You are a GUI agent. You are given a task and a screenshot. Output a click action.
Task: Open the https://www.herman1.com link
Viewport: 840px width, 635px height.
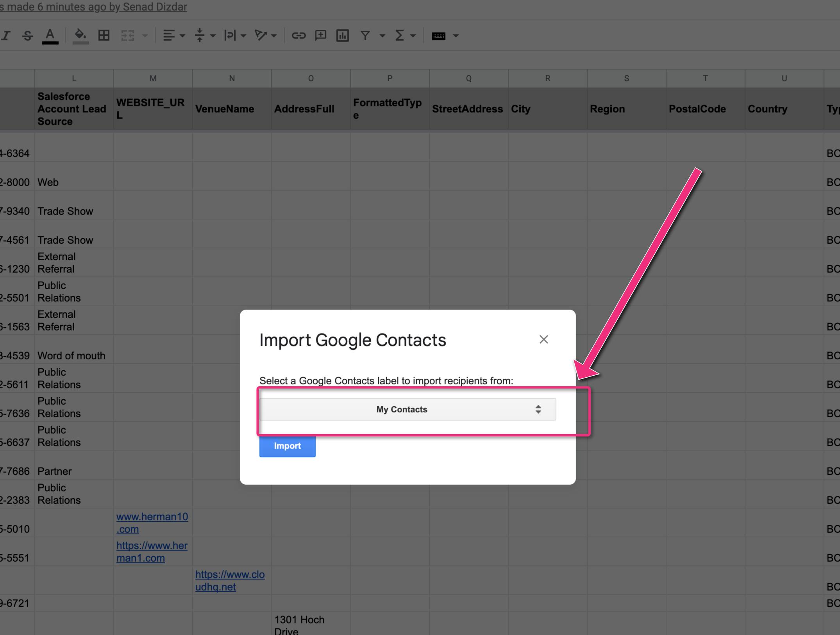tap(152, 551)
